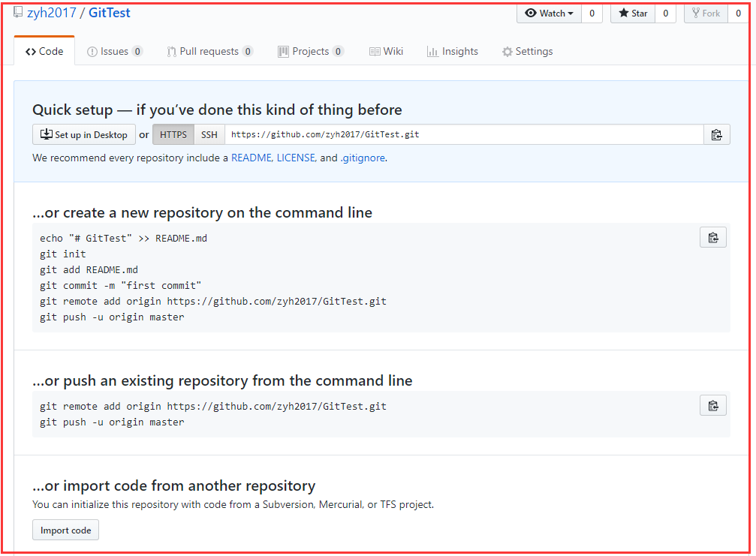The image size is (756, 556).
Task: Open the .gitignore link
Action: click(x=363, y=158)
